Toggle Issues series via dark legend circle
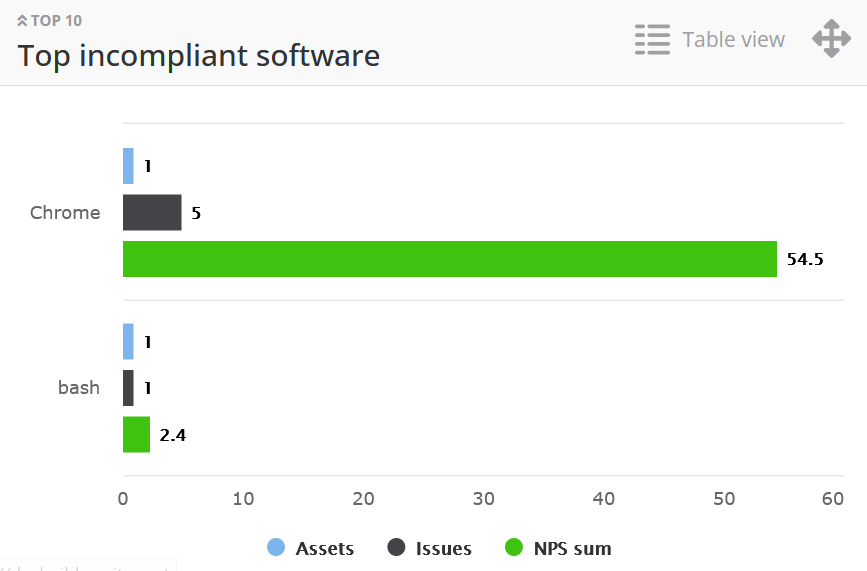 click(x=396, y=548)
